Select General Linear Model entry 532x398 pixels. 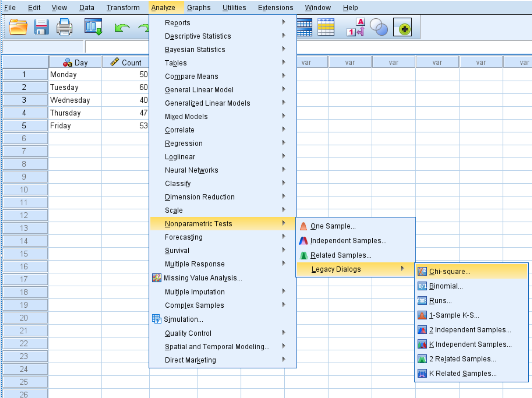pos(223,90)
